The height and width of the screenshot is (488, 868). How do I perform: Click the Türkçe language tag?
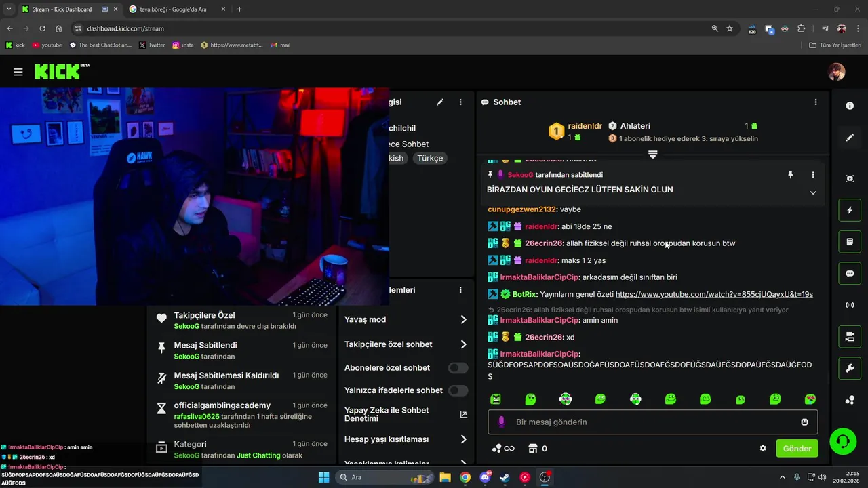point(430,158)
